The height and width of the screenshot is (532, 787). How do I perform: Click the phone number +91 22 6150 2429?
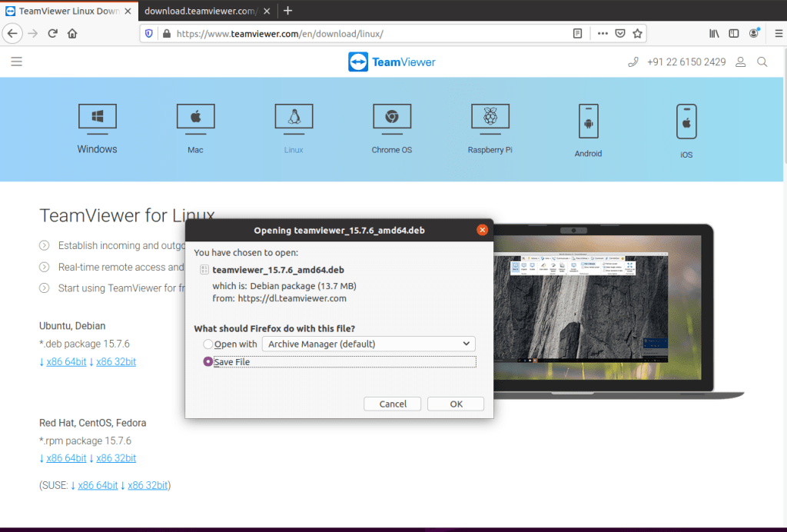pos(686,62)
